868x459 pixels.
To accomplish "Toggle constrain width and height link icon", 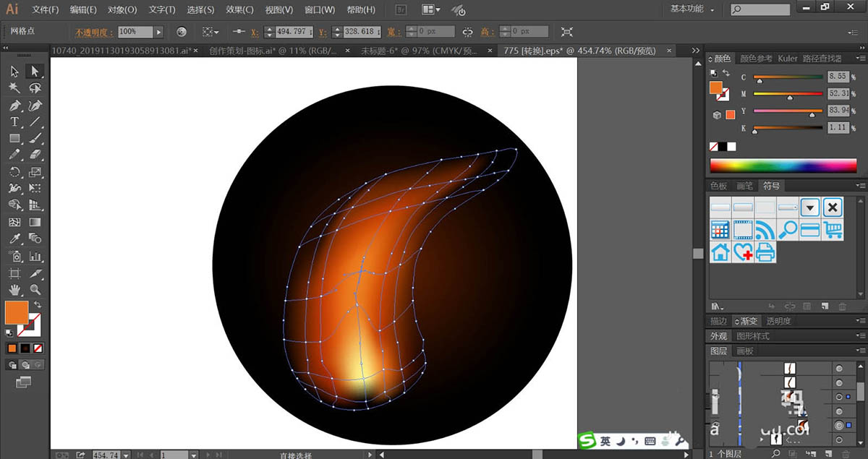I will [468, 32].
